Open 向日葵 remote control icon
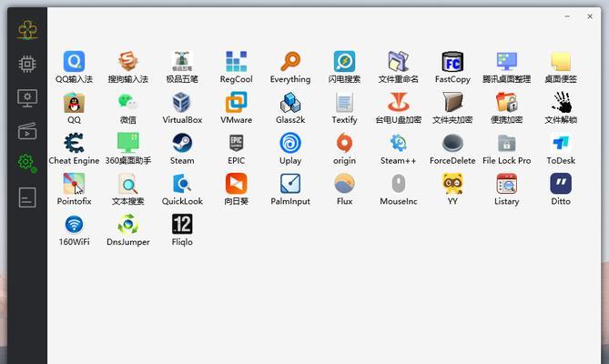 [x=236, y=184]
